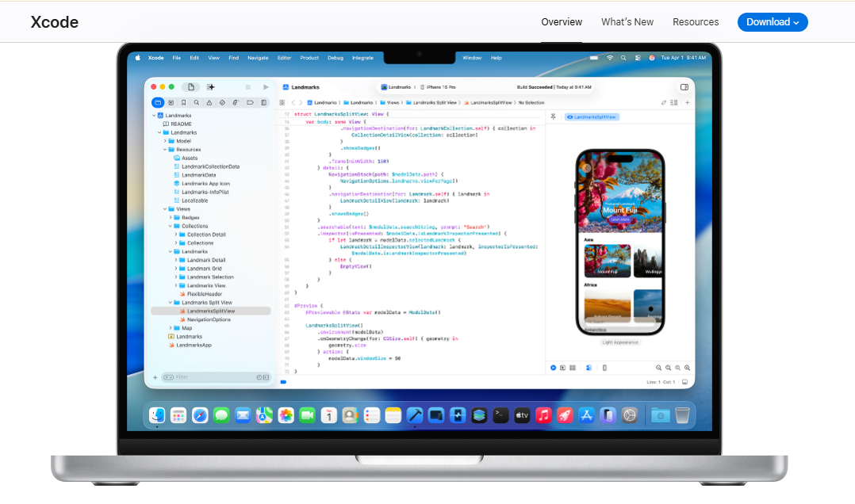Click the Overview link
The width and height of the screenshot is (855, 504).
coord(562,21)
